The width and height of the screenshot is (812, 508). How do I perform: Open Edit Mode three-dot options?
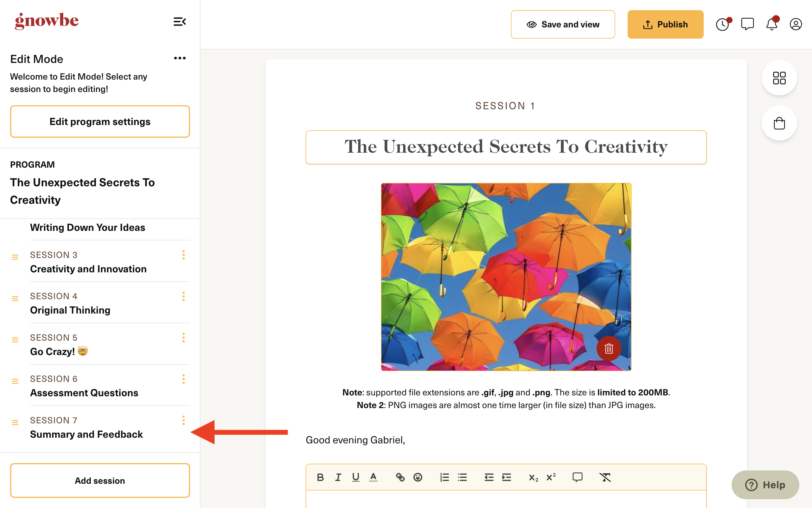180,58
